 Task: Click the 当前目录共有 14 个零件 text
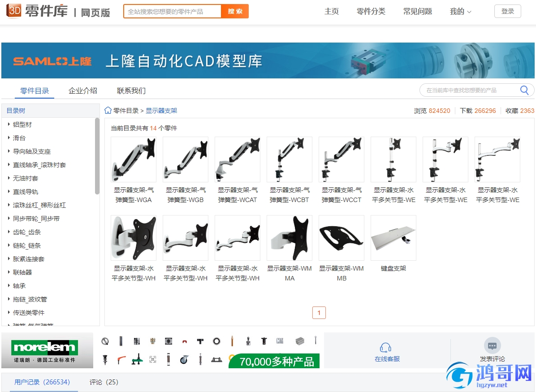coord(143,128)
